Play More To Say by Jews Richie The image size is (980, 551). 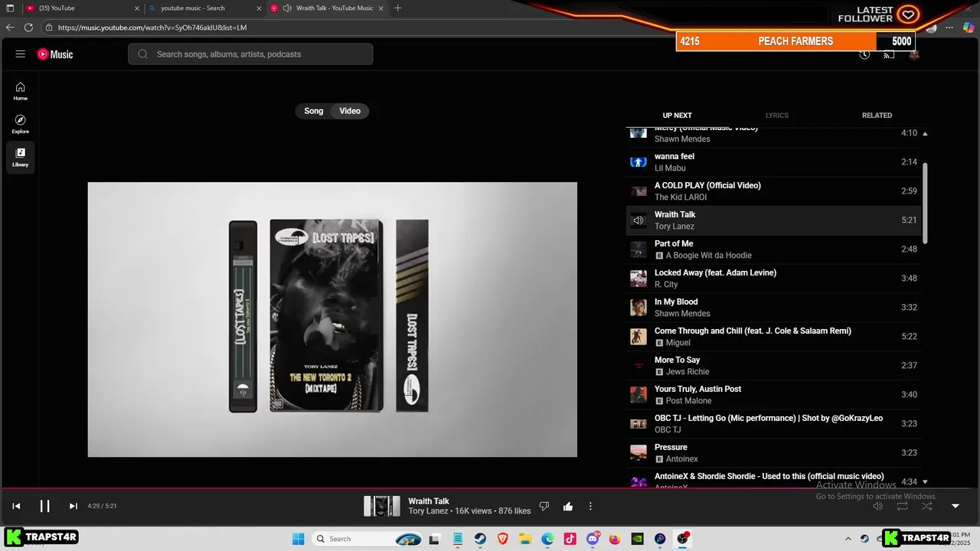coord(773,366)
